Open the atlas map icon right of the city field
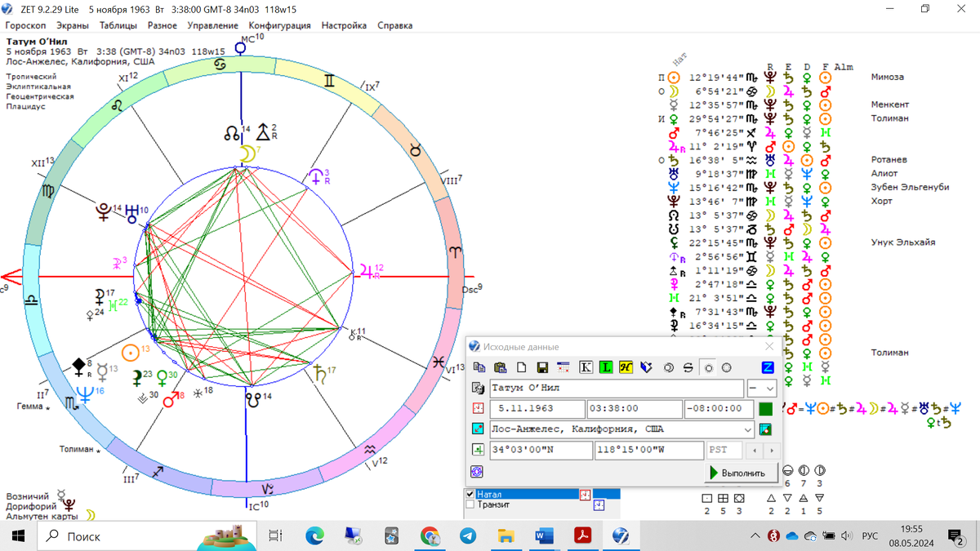Viewport: 980px width, 551px height. (765, 429)
